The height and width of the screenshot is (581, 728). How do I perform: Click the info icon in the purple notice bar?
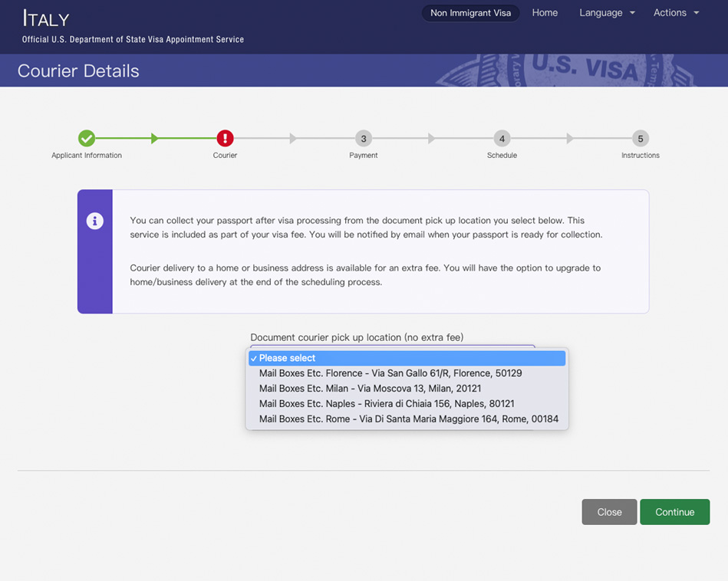point(94,221)
